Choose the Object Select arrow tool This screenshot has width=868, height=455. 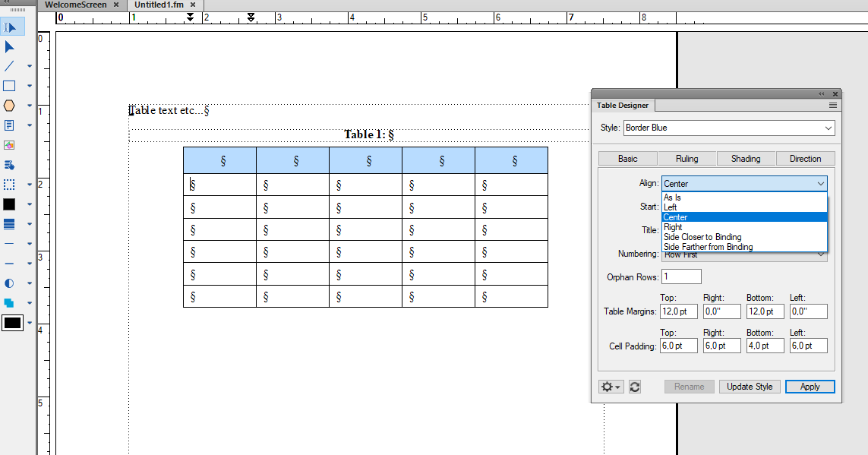11,46
